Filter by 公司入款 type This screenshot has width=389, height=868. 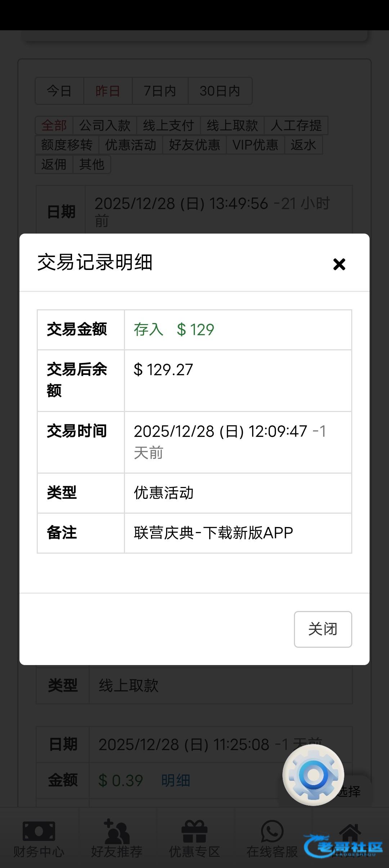tap(104, 125)
